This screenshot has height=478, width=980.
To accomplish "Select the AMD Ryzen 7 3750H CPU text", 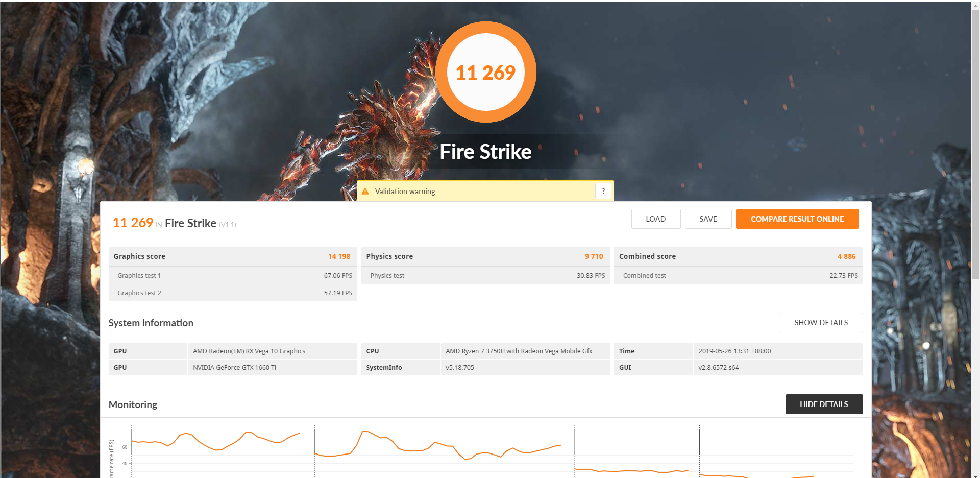I will click(519, 351).
